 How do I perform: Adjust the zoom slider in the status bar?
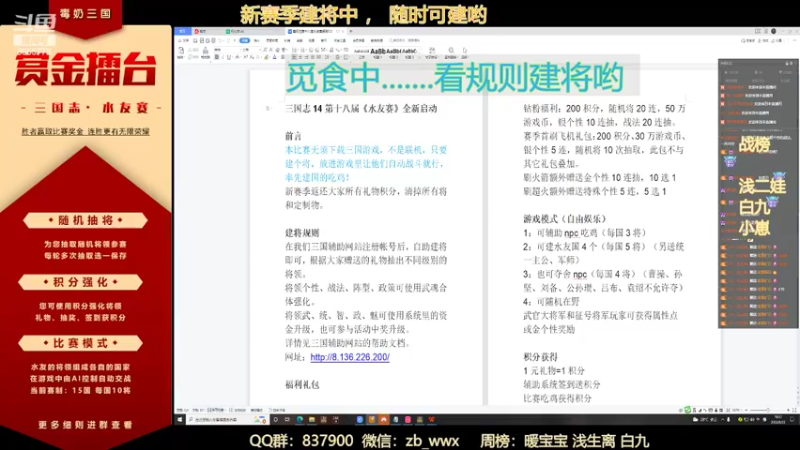pyautogui.click(x=769, y=410)
